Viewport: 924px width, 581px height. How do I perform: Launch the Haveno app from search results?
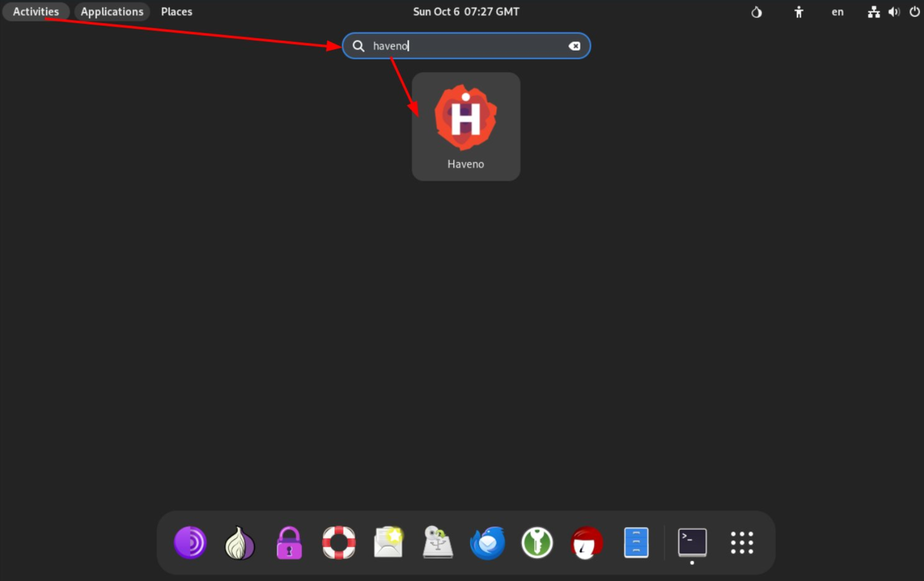click(x=466, y=127)
